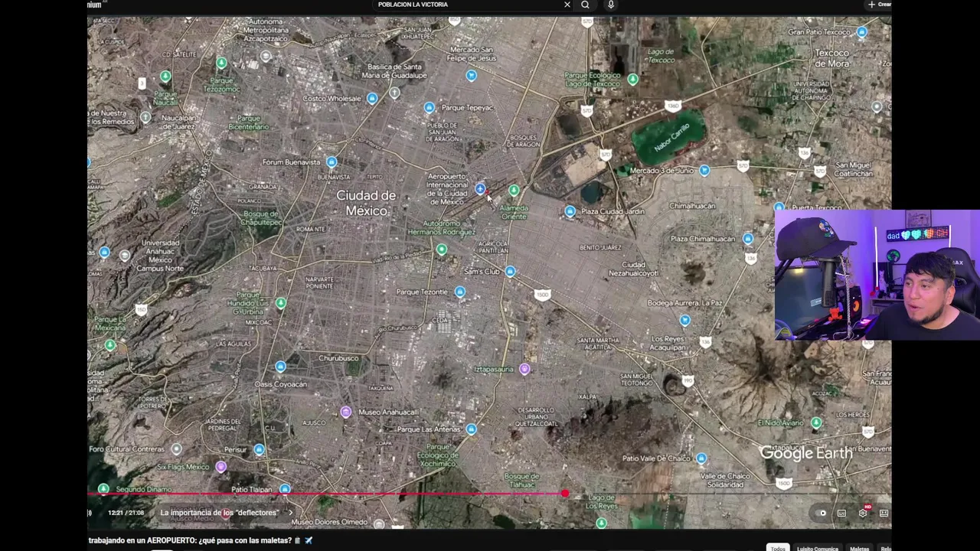Focus the search field reading POBLACION LA VICTORIA
Screen dimensions: 980x551
pos(467,5)
